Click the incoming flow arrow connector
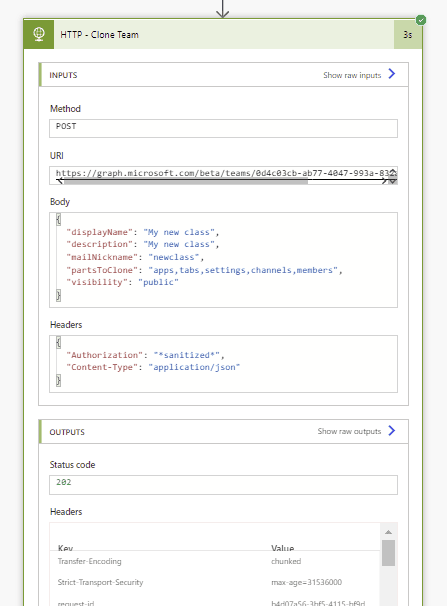Image resolution: width=447 pixels, height=606 pixels. pyautogui.click(x=223, y=9)
